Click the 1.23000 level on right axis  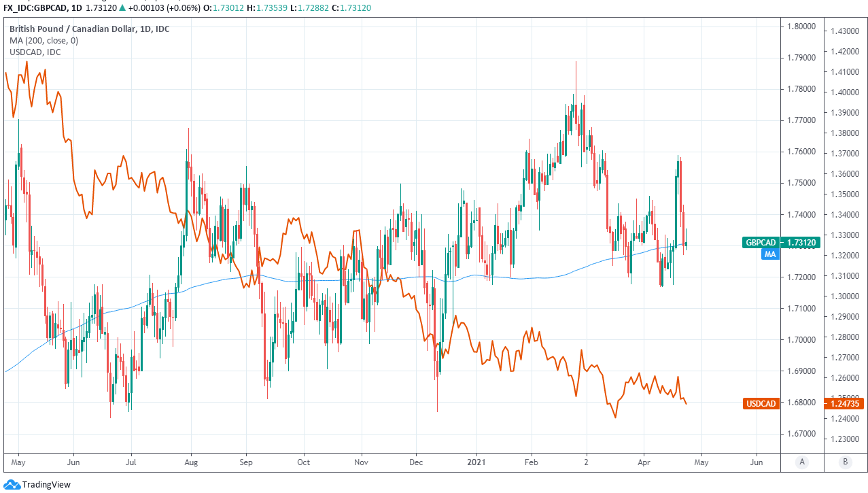[844, 439]
